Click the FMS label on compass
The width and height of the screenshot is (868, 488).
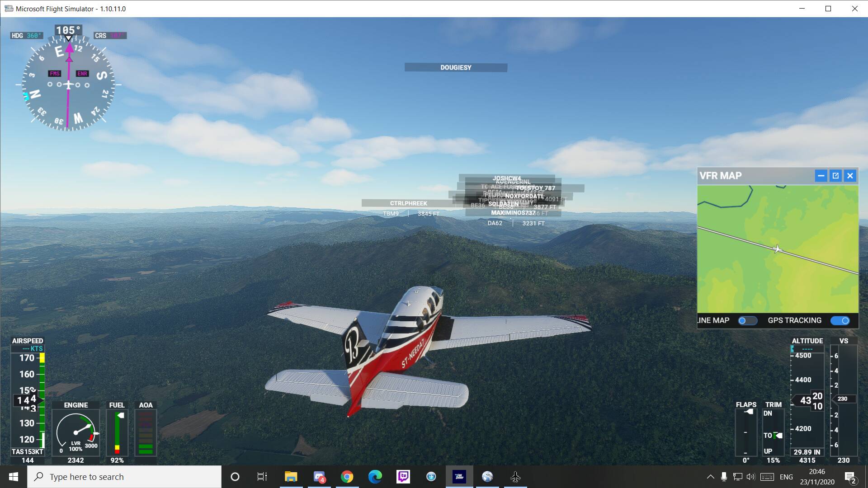[54, 74]
